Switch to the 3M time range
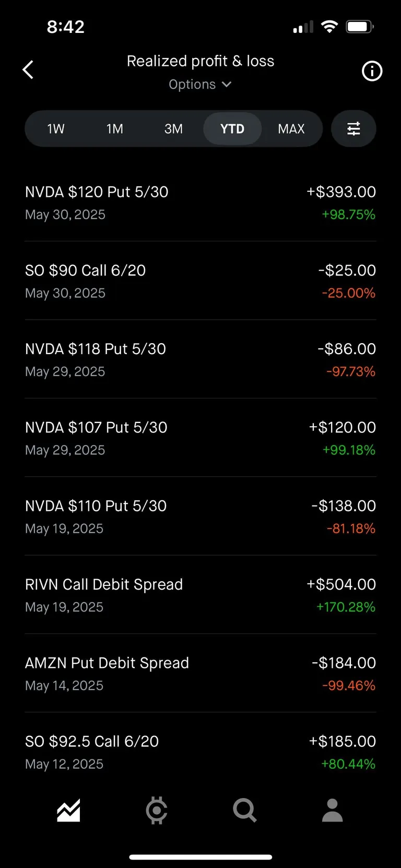The height and width of the screenshot is (868, 401). 173,128
